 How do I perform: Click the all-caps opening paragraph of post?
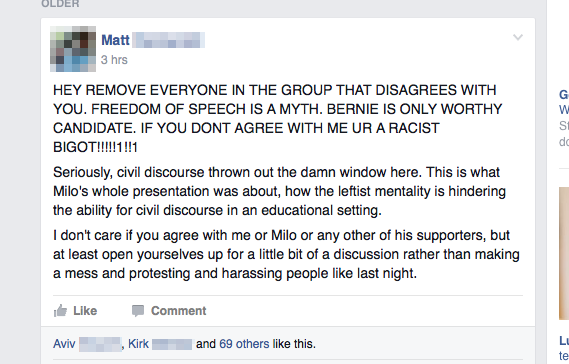[278, 118]
